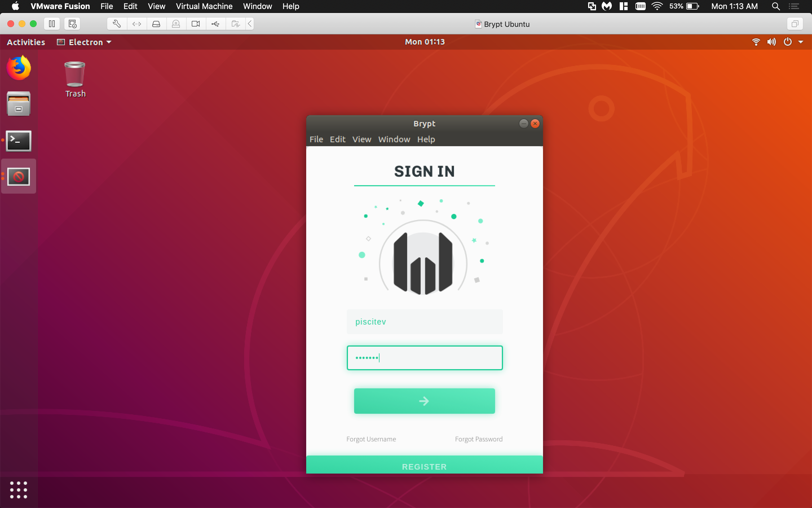The height and width of the screenshot is (508, 812).
Task: Click into the password input field
Action: coord(424,358)
